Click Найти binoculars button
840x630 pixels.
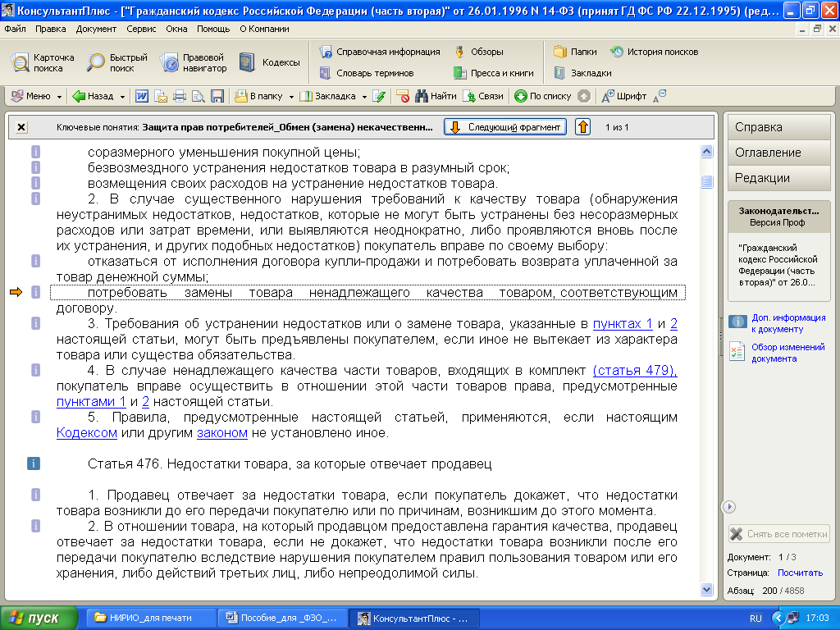(436, 96)
